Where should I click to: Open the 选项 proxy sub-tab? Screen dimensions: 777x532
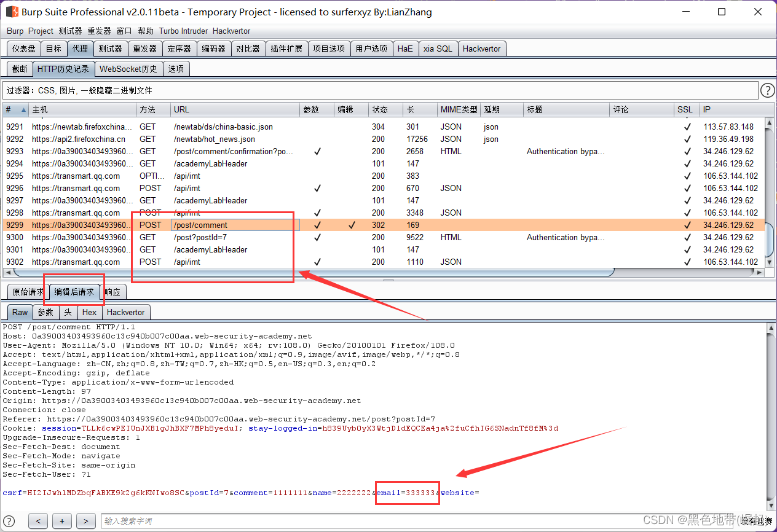[176, 69]
